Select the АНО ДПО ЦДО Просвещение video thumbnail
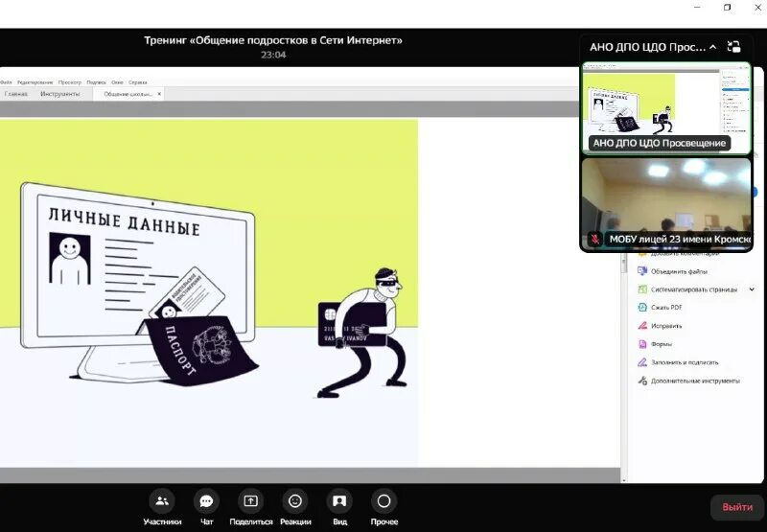 [x=666, y=108]
